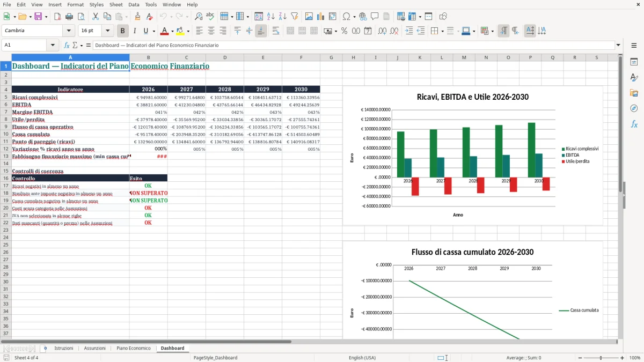Activate Clone Formatting paintbrush
The image size is (644, 362).
pos(137,17)
